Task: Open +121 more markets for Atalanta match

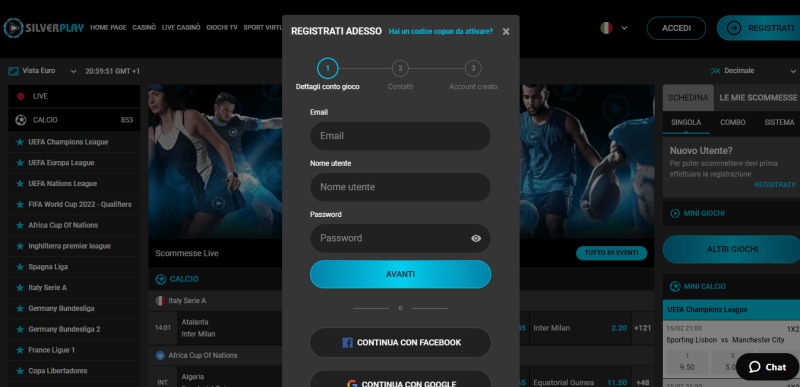Action: [x=643, y=328]
